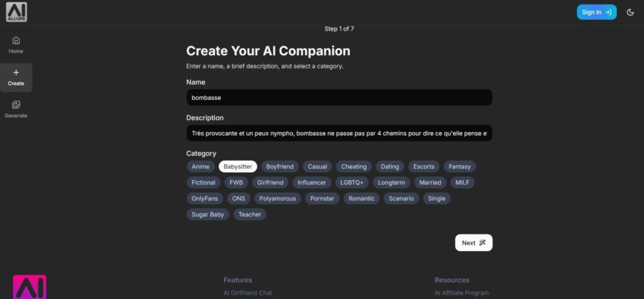This screenshot has width=644, height=299.
Task: Choose the Pornstar category chip
Action: point(322,198)
